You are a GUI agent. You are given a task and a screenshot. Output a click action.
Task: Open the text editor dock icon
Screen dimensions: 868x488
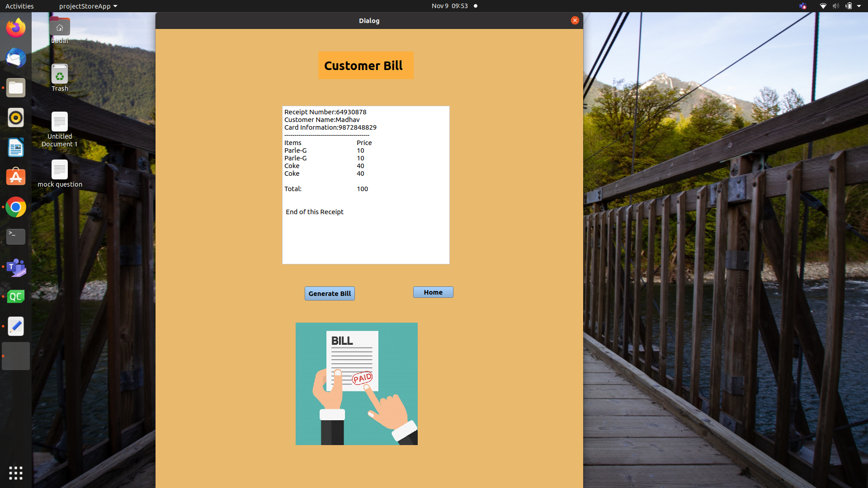[x=16, y=326]
